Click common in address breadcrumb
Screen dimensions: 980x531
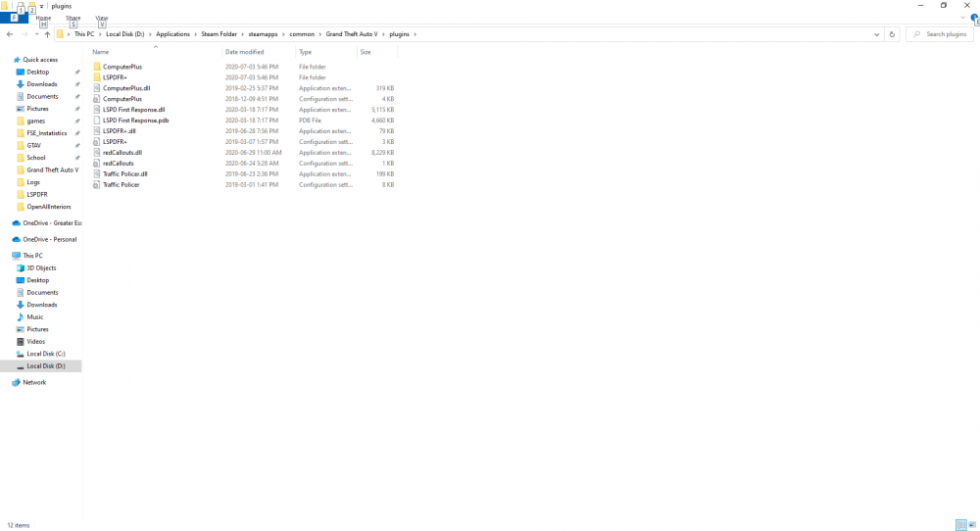(302, 34)
